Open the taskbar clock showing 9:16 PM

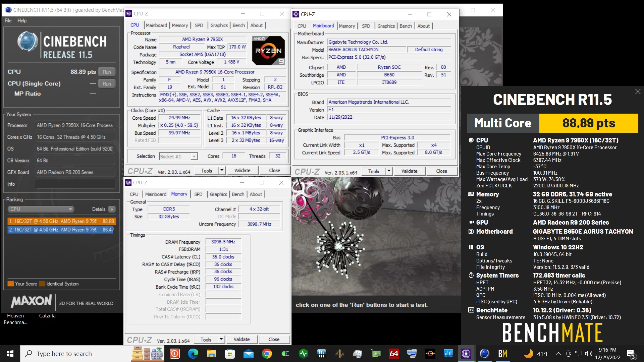(x=608, y=354)
